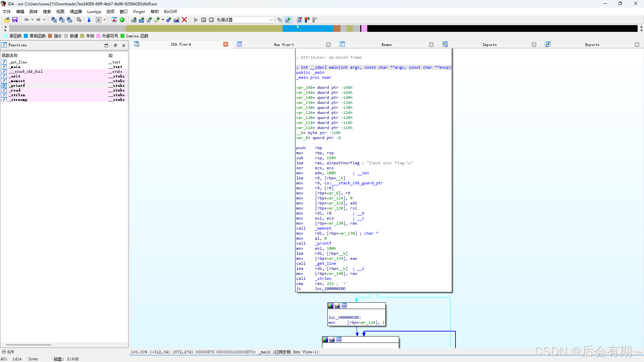Open the BinDiff menu
This screenshot has width=644, height=362.
pos(170,11)
